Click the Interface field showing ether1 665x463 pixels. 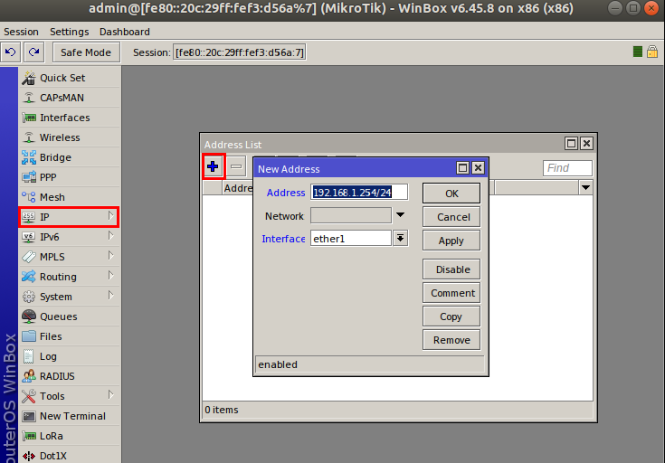tap(351, 239)
